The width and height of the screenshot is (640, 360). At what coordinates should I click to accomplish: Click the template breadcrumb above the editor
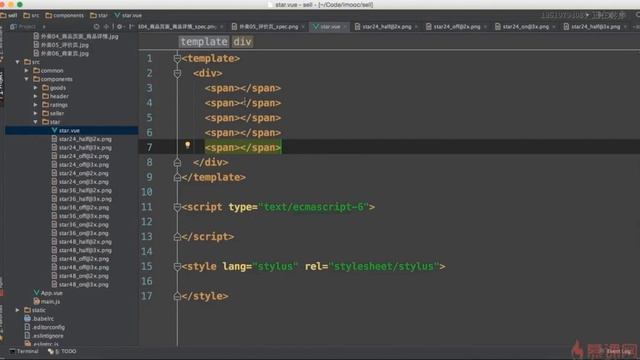[x=204, y=42]
